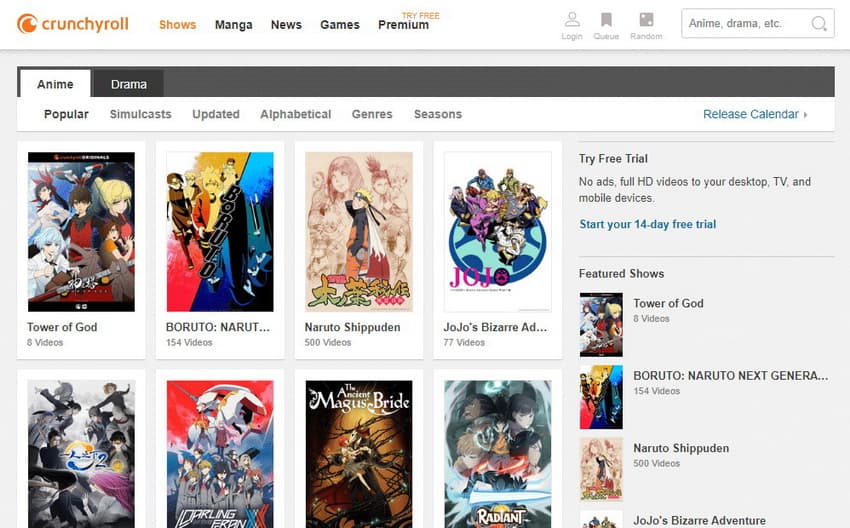850x528 pixels.
Task: Switch to the Drama tab
Action: 128,84
